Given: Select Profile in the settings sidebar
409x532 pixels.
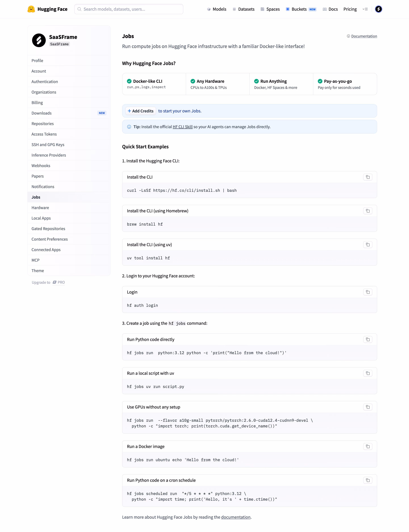Looking at the screenshot, I should 69,61.
